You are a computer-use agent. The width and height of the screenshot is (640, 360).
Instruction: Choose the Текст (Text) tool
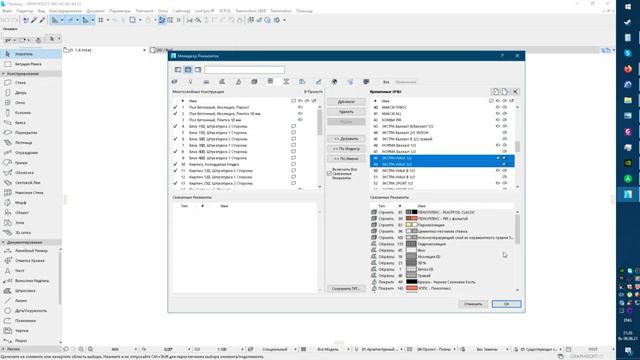pyautogui.click(x=31, y=271)
